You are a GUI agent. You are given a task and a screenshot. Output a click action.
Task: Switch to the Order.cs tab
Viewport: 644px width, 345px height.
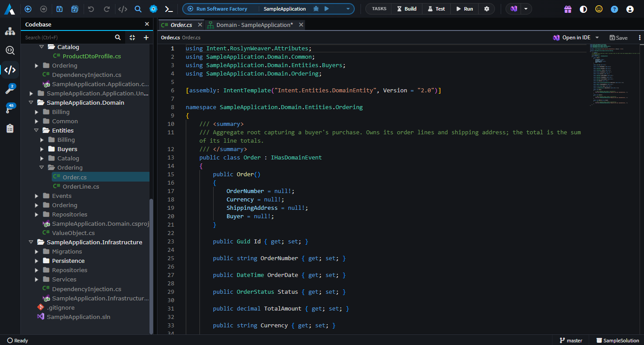[x=181, y=25]
